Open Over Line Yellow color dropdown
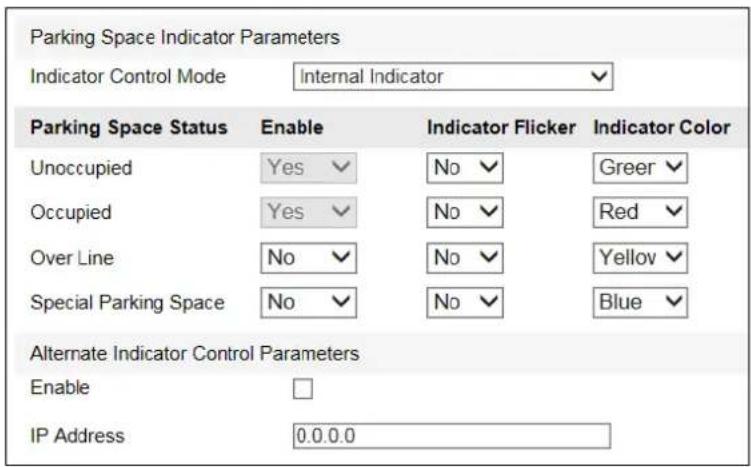The width and height of the screenshot is (751, 467). click(x=640, y=258)
